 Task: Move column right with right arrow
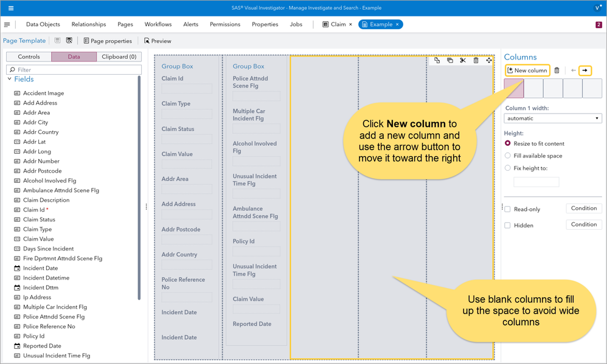click(585, 70)
